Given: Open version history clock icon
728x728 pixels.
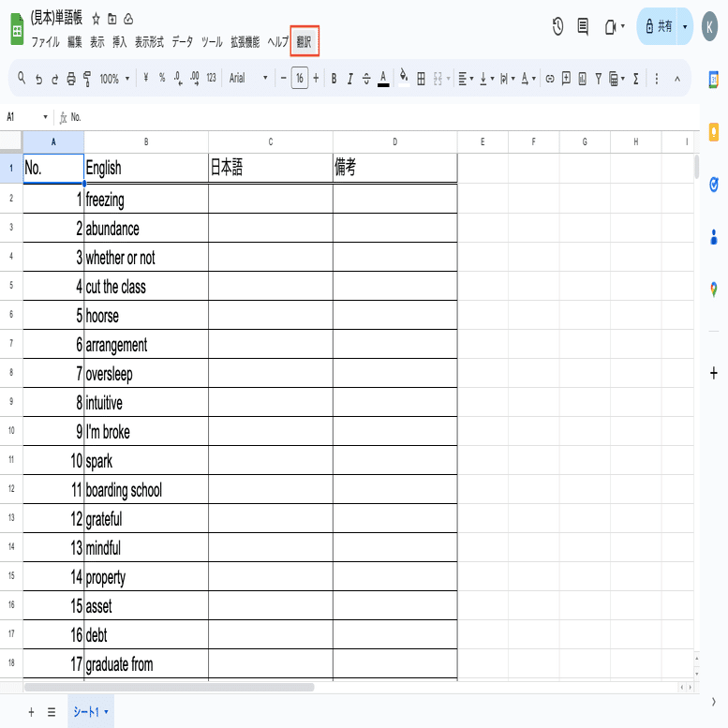Looking at the screenshot, I should pos(557,26).
